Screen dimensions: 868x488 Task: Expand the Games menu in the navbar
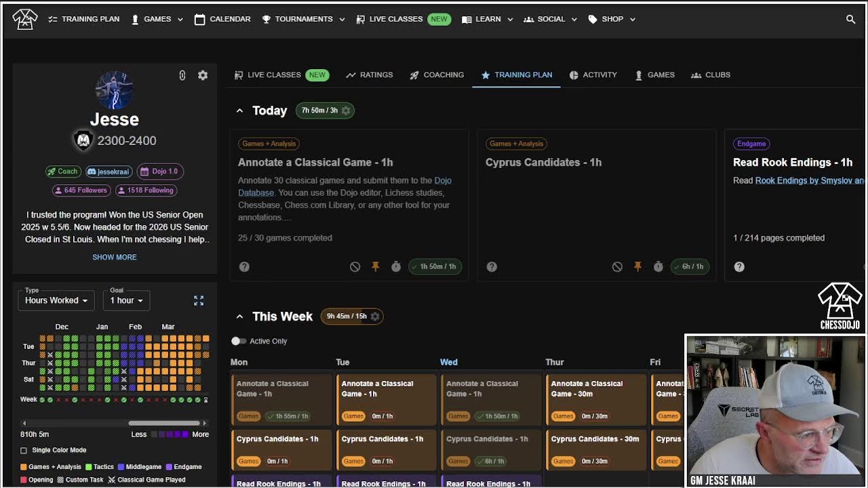(157, 19)
